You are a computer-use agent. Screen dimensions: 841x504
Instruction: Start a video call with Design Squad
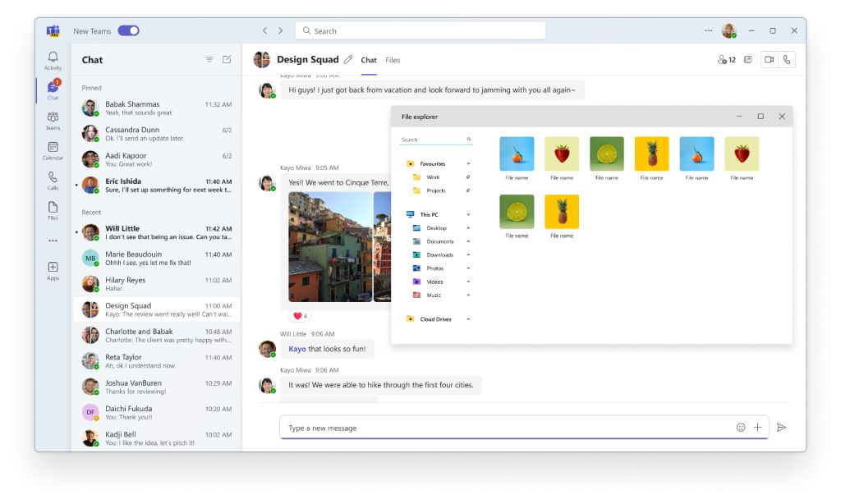(770, 60)
